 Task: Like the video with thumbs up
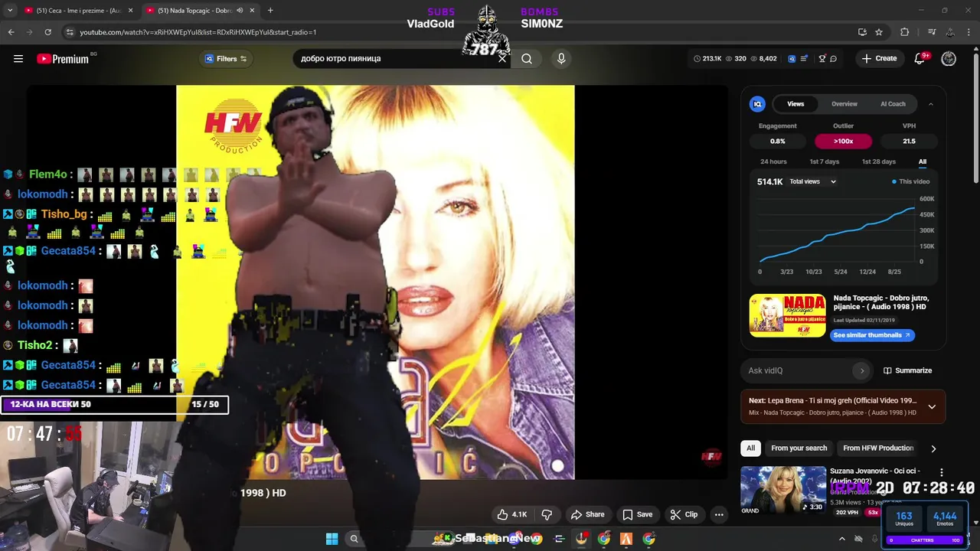click(x=511, y=514)
